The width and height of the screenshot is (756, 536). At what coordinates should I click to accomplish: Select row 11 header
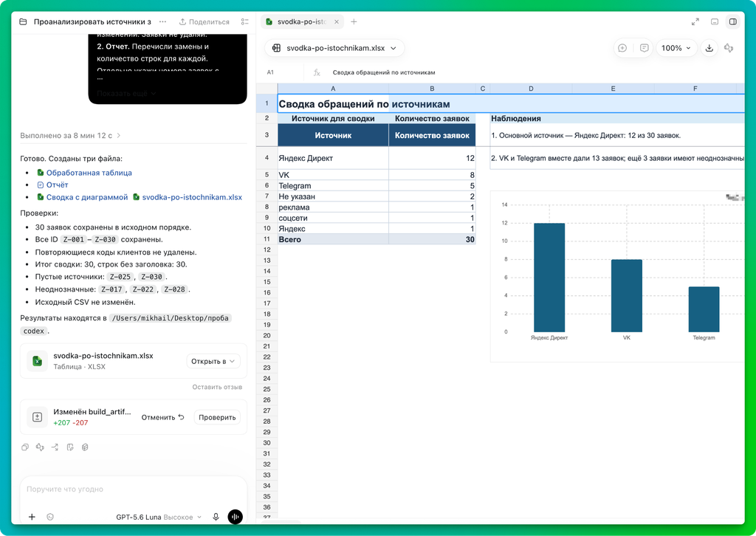pos(267,239)
